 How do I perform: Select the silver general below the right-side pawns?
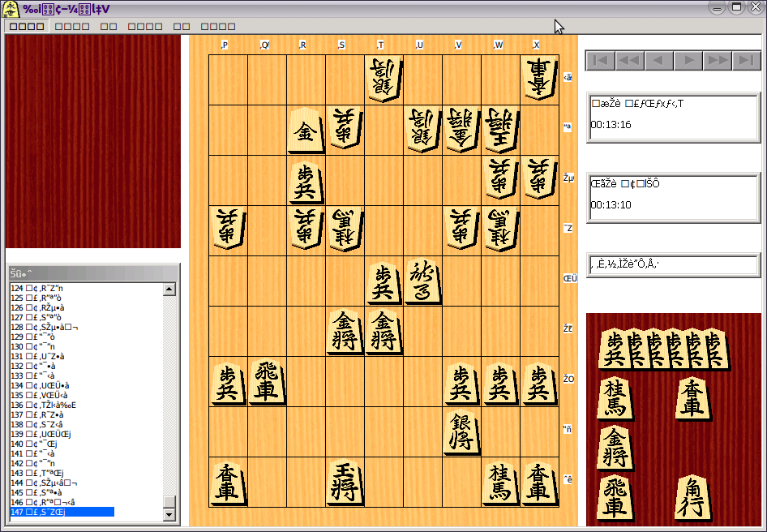click(462, 432)
